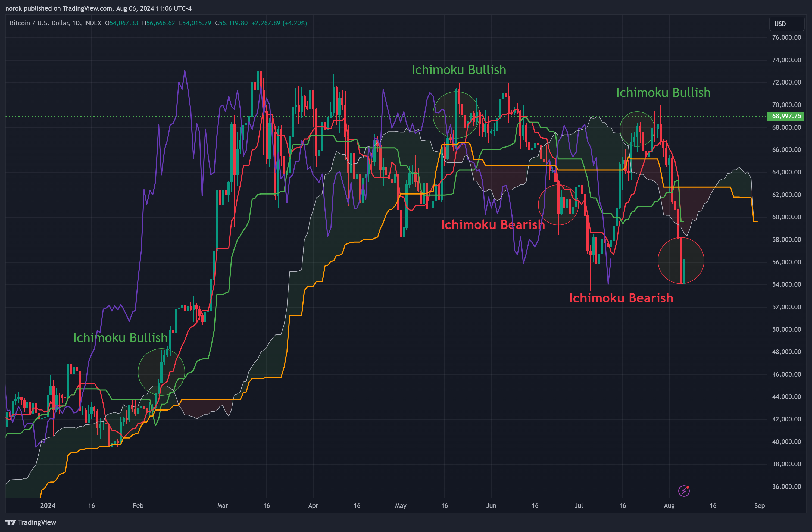
Task: Click the open value O54,067.33
Action: (x=121, y=23)
